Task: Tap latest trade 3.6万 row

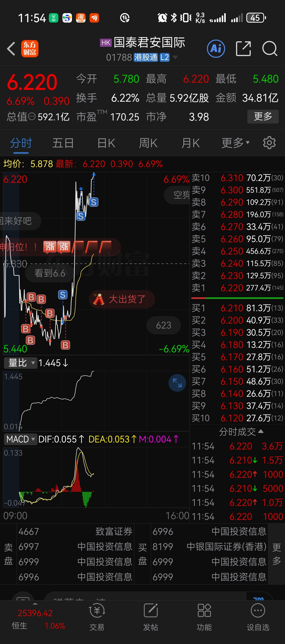Action: 237,446
